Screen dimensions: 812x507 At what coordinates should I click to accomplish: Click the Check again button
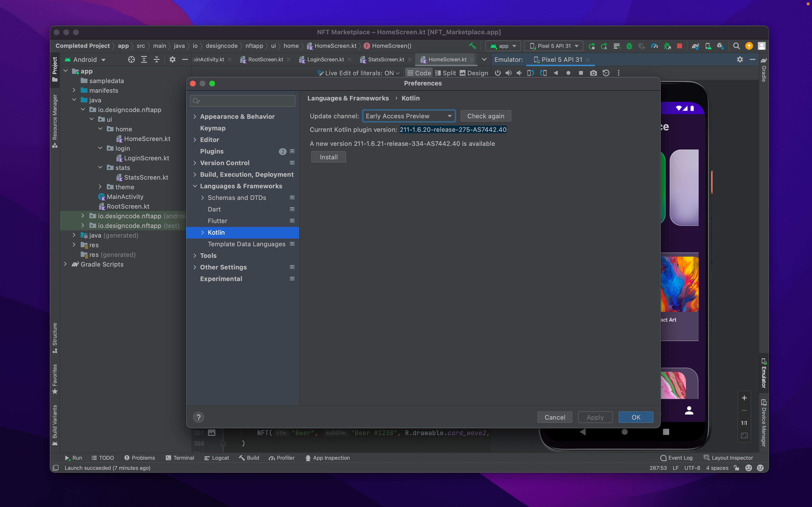pos(486,116)
